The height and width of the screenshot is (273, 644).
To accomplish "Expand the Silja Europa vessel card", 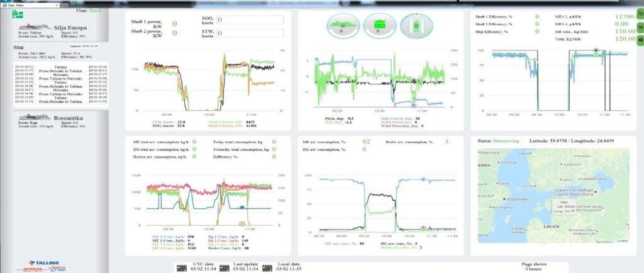I will click(x=58, y=29).
